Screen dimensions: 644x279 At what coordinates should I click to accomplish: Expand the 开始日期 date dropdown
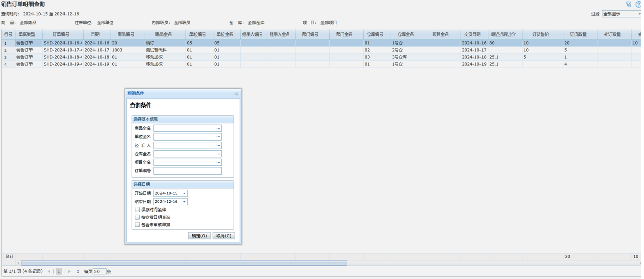tap(184, 193)
